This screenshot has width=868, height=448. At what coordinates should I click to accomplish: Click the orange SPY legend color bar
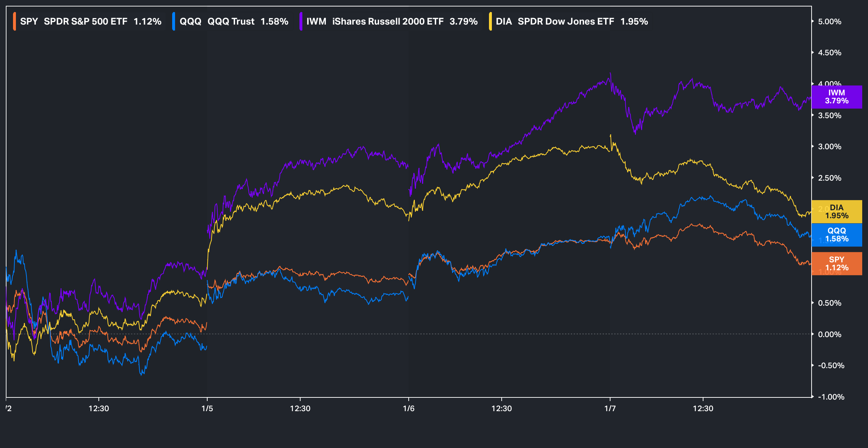pyautogui.click(x=14, y=21)
